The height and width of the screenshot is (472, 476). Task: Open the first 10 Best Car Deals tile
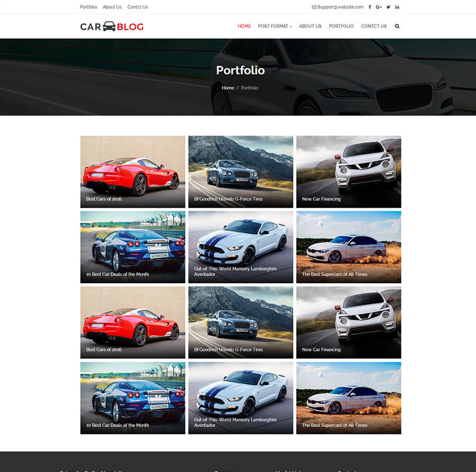point(133,247)
